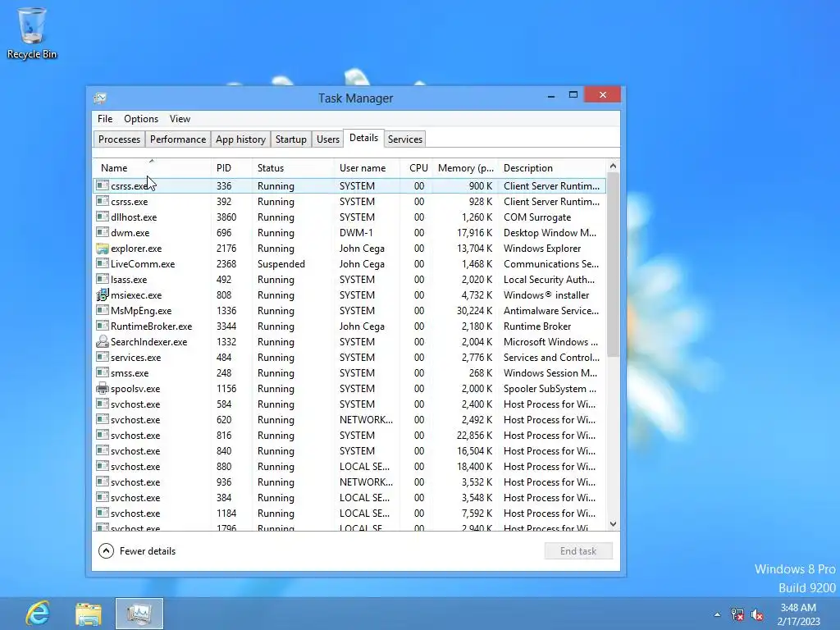Viewport: 840px width, 630px height.
Task: Click vertical scrollbar thumb
Action: (x=614, y=265)
